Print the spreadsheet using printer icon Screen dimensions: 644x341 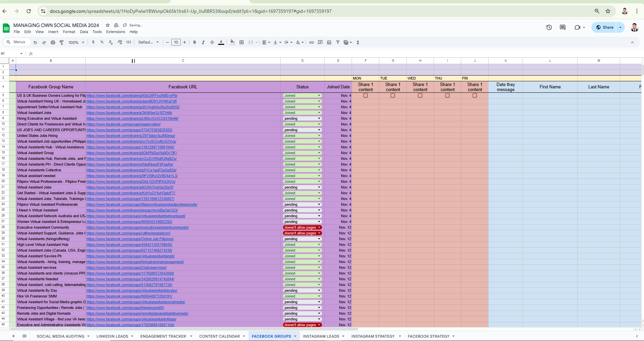click(53, 42)
